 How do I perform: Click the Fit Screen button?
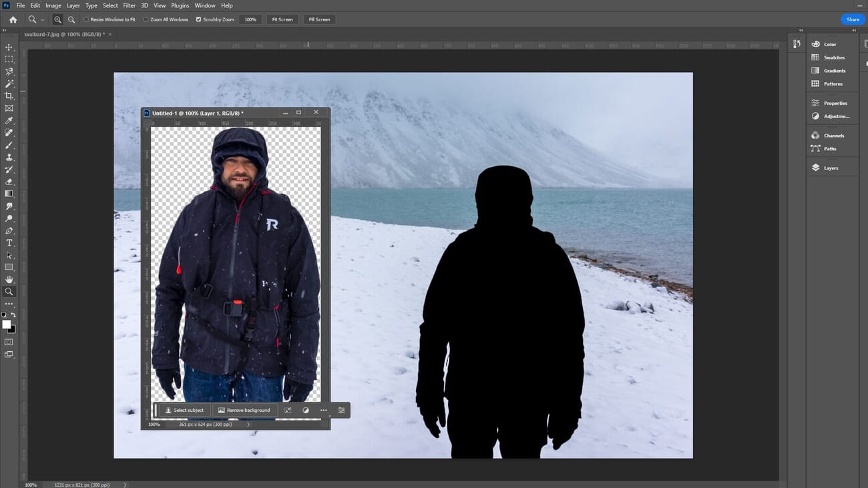pyautogui.click(x=282, y=19)
